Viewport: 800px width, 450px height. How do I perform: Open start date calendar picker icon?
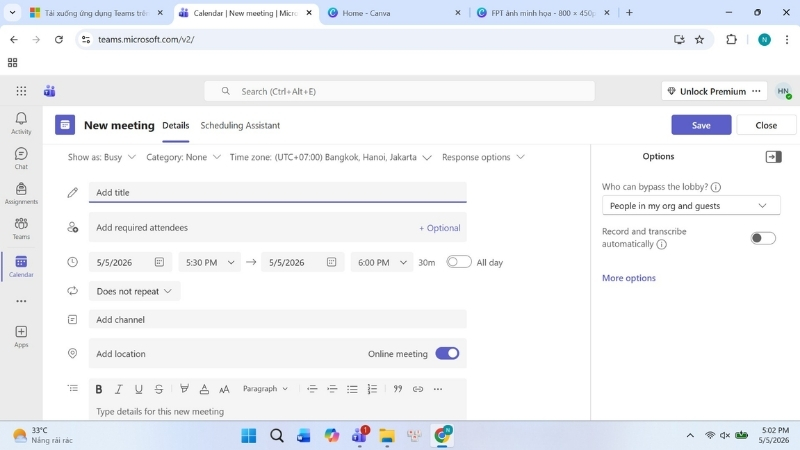tap(159, 262)
